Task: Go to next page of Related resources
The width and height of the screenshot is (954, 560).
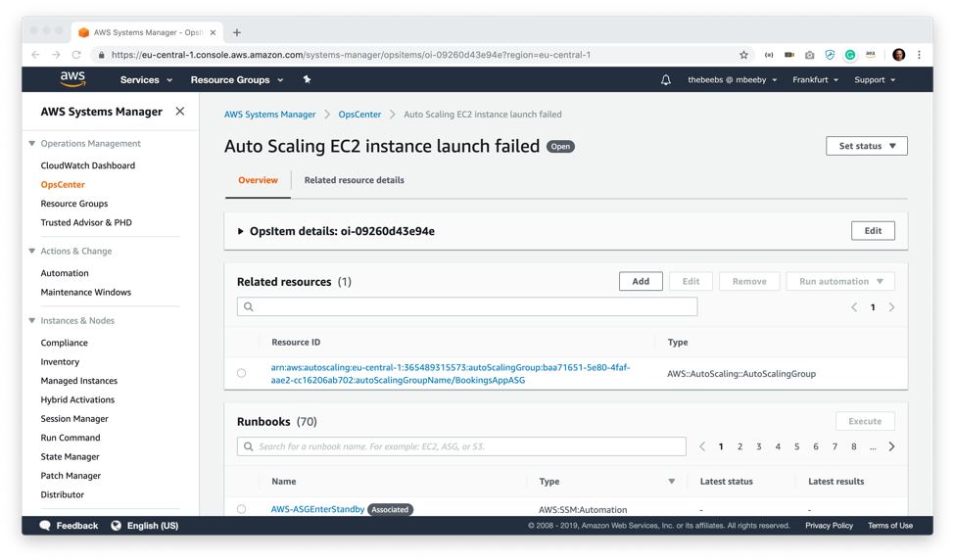Action: click(x=892, y=307)
